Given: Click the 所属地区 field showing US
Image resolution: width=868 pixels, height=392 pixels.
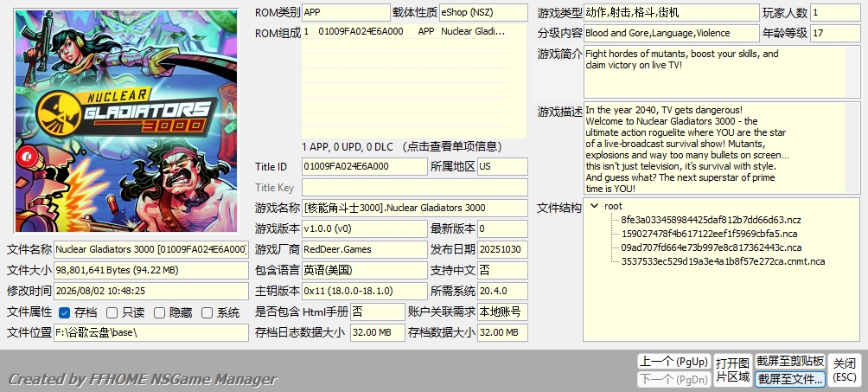Looking at the screenshot, I should 502,166.
